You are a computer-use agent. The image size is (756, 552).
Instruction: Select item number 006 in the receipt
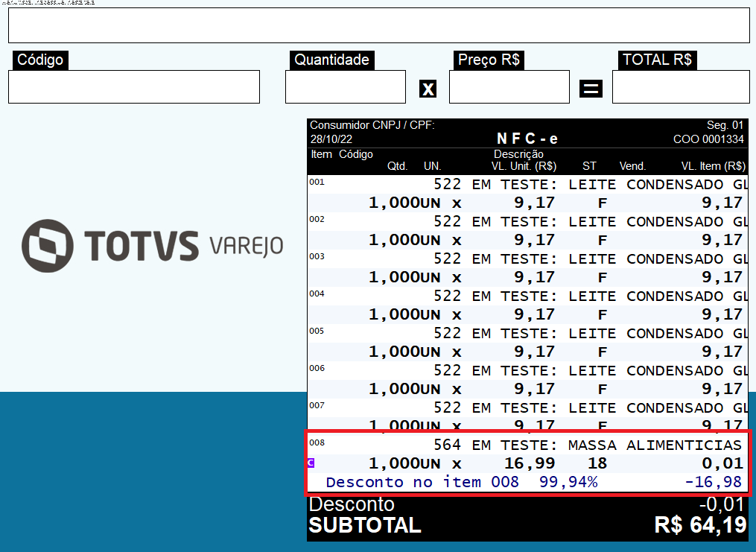coord(317,368)
